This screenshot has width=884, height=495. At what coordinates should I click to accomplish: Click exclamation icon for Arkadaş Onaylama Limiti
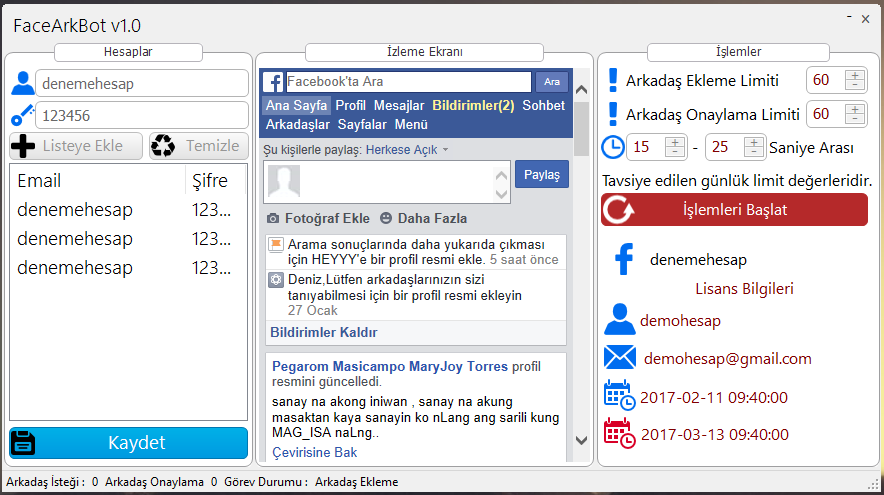tap(613, 114)
